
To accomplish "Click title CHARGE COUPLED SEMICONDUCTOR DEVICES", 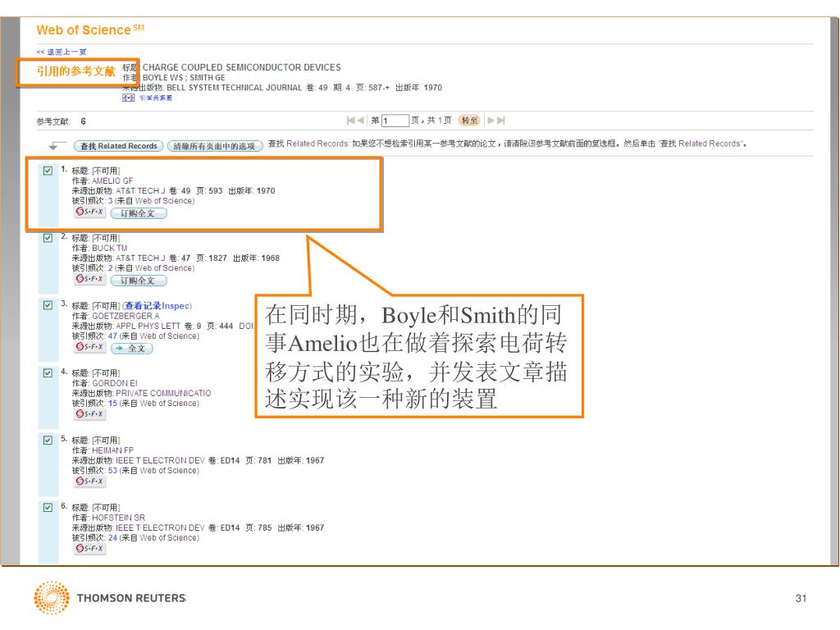I will 242,67.
